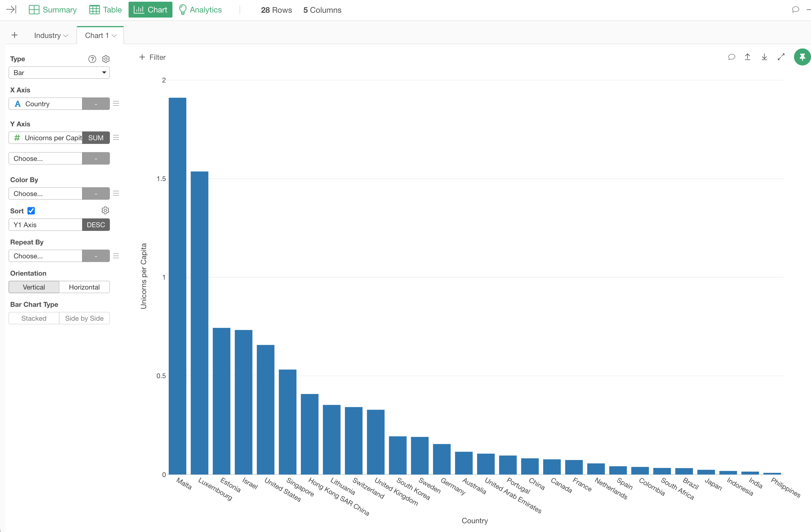Toggle DESC sort order button
The image size is (811, 532).
(96, 225)
